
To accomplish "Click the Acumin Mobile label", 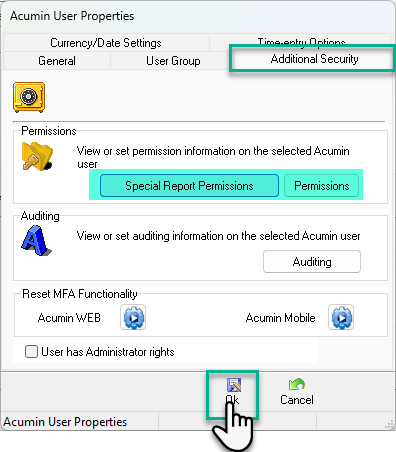I will coord(280,318).
